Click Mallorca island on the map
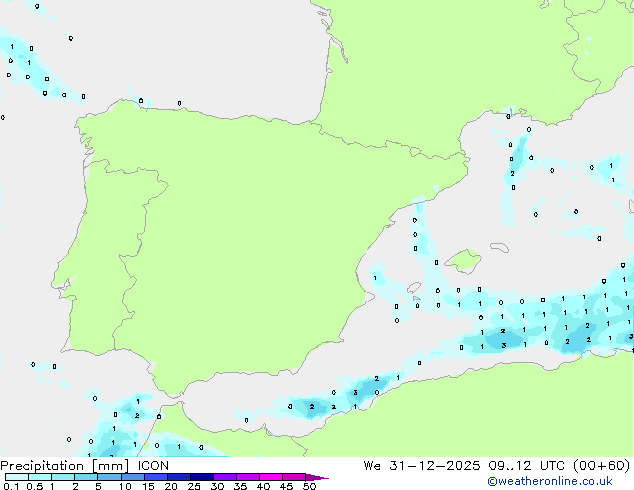The width and height of the screenshot is (634, 490). pyautogui.click(x=463, y=261)
